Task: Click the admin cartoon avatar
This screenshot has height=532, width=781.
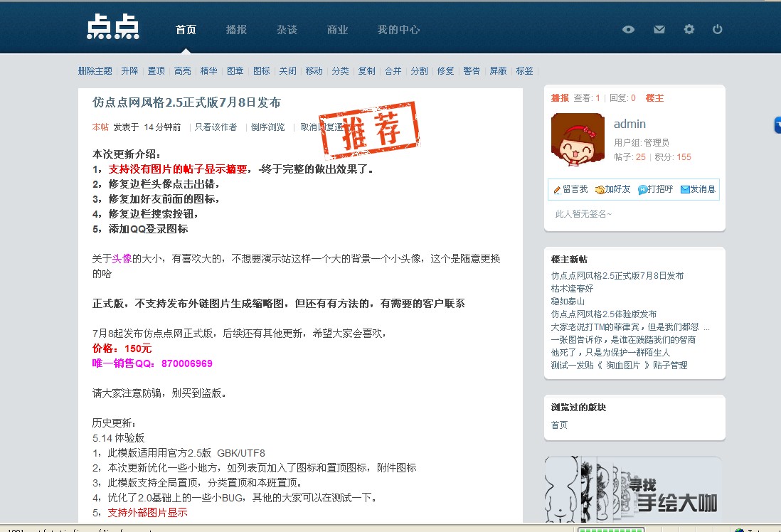Action: (578, 139)
